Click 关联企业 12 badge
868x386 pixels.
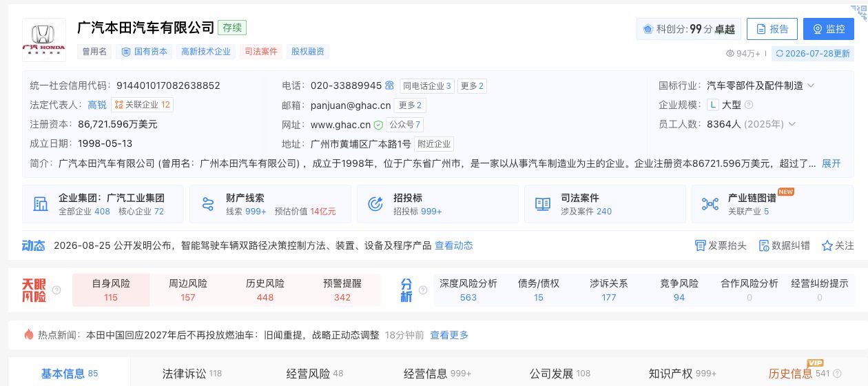click(x=142, y=105)
